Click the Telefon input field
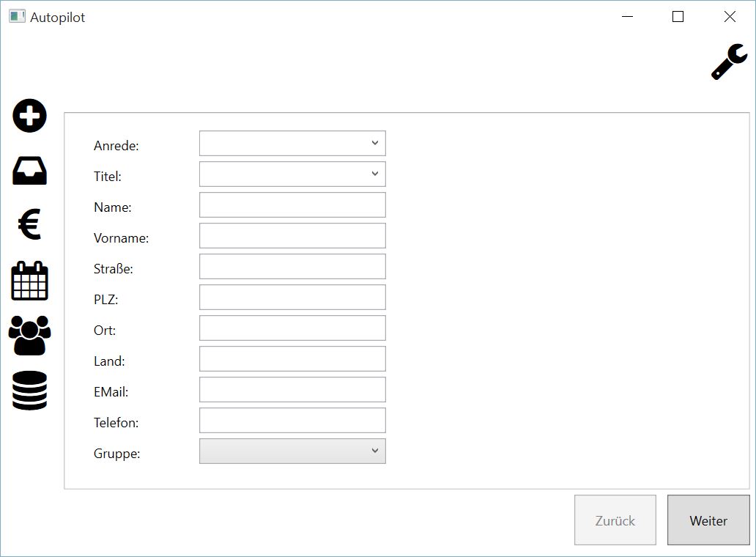This screenshot has width=756, height=557. point(292,421)
